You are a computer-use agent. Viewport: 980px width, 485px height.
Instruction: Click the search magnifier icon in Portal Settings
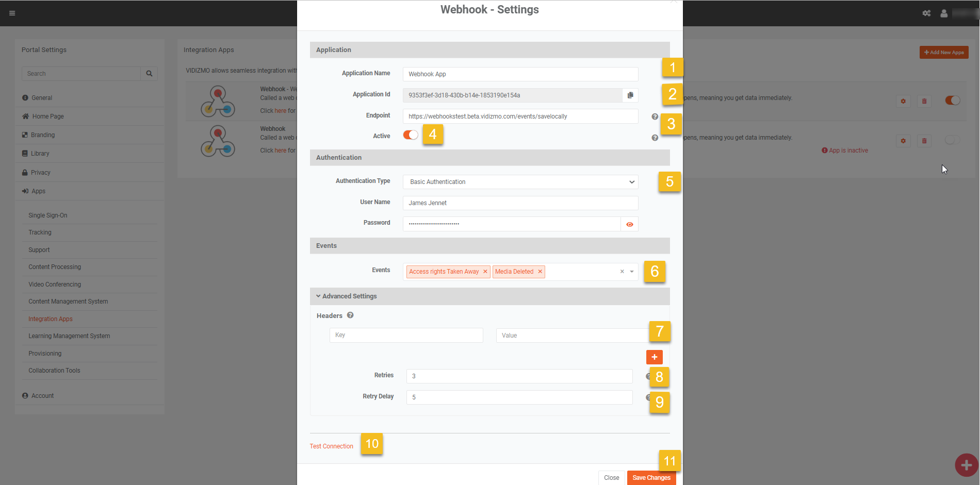coord(149,74)
